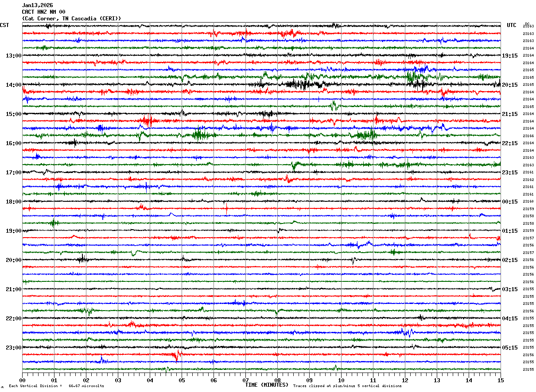The width and height of the screenshot is (536, 392).
Task: Click minute tick label '00' on time axis
Action: tap(22, 380)
